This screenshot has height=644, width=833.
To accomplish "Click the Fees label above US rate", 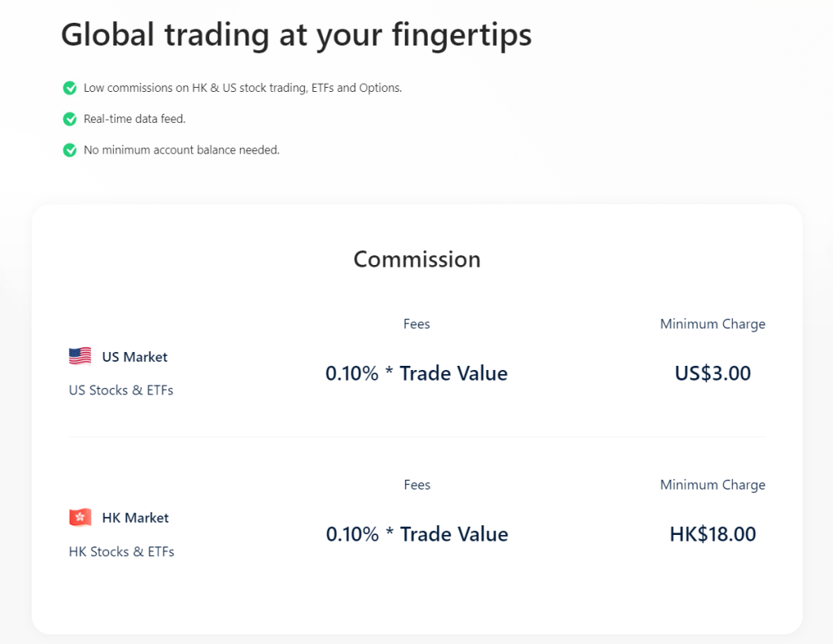I will point(416,324).
